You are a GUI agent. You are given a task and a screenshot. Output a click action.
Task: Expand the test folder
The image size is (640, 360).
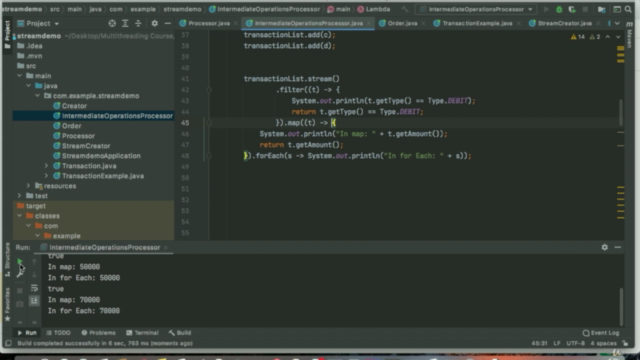[x=20, y=196]
